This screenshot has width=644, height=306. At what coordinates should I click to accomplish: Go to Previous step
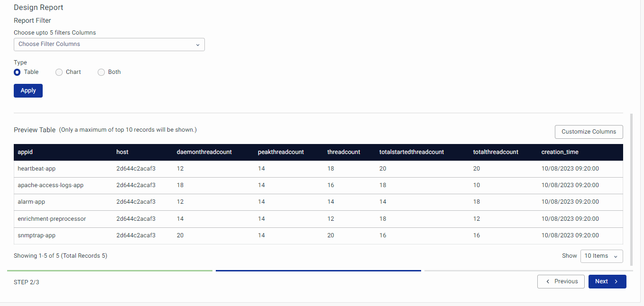561,281
